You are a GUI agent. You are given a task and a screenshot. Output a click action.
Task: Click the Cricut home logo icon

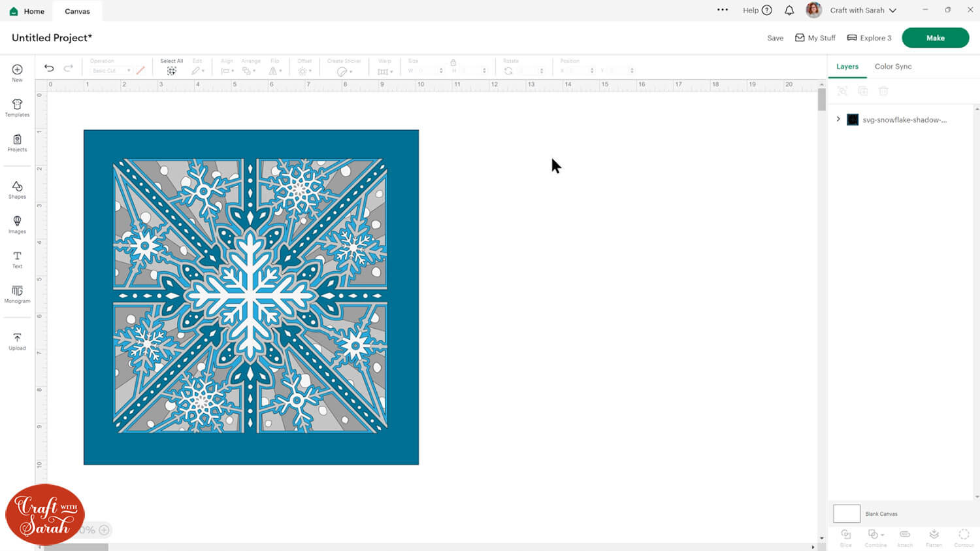13,11
